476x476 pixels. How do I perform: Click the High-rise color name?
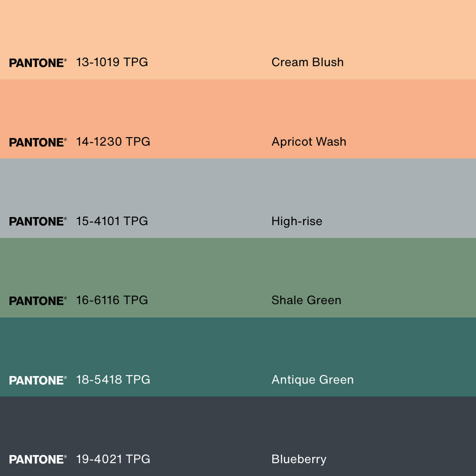click(x=297, y=221)
